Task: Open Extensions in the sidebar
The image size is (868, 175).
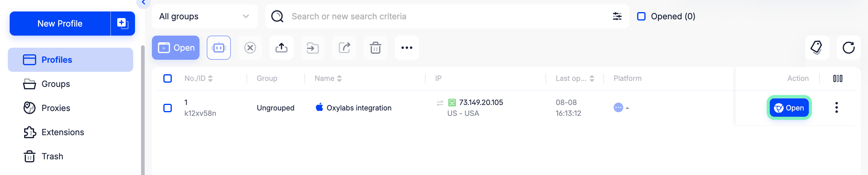Action: click(x=63, y=132)
